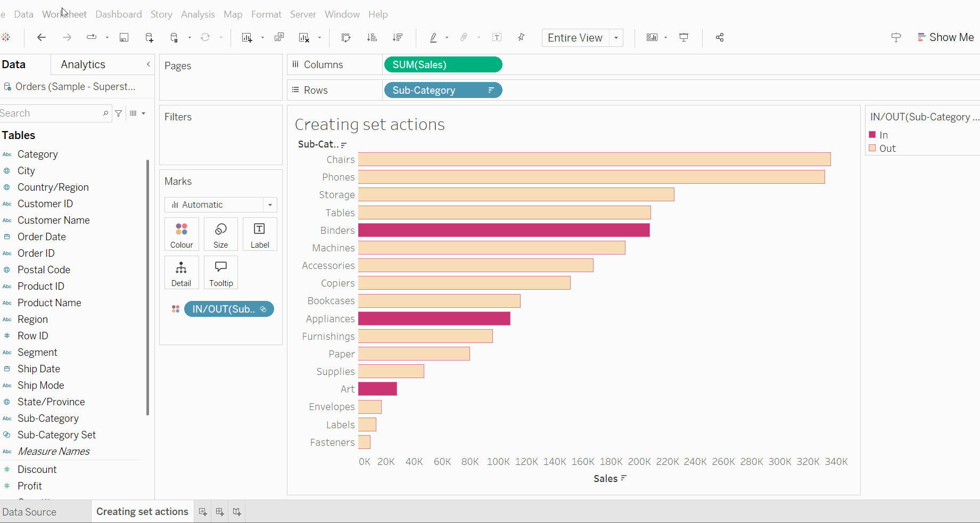Click the Colour button in Marks card
This screenshot has height=523, width=980.
pyautogui.click(x=182, y=234)
